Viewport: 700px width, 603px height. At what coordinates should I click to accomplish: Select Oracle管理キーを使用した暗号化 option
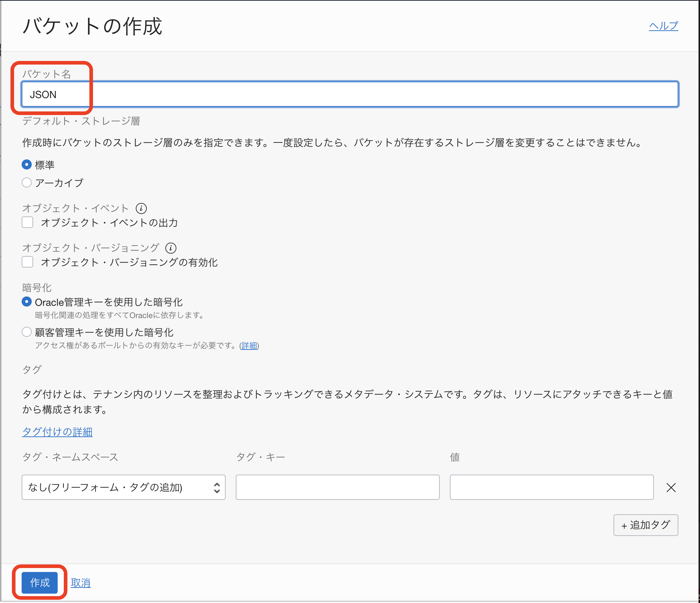[26, 302]
